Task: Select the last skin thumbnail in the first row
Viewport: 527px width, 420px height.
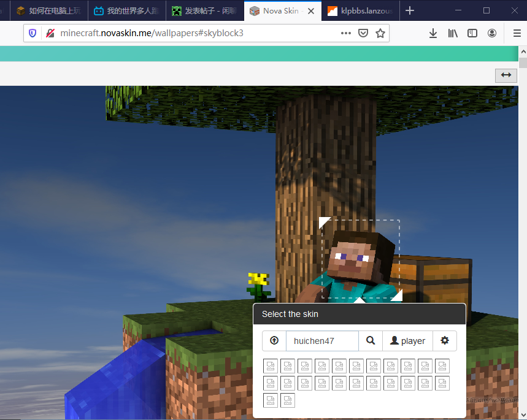Action: point(442,366)
